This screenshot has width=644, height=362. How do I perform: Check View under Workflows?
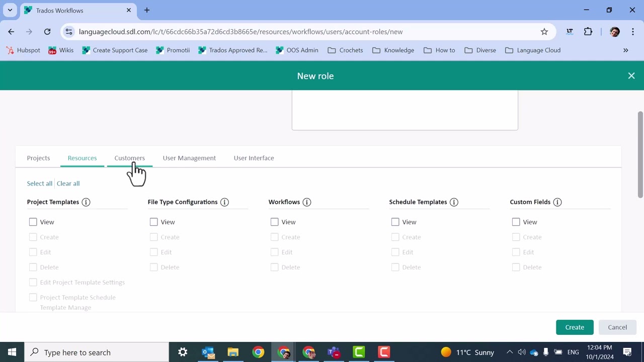[275, 222]
